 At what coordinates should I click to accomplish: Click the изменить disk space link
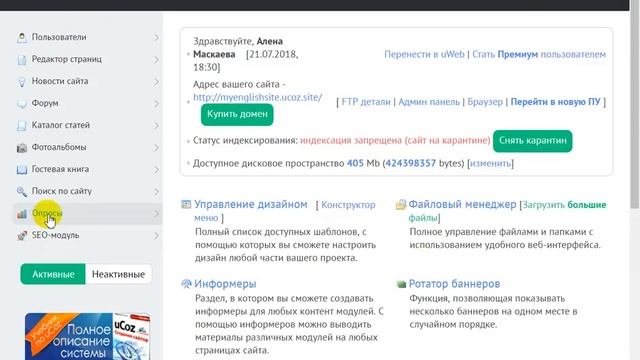pyautogui.click(x=490, y=163)
